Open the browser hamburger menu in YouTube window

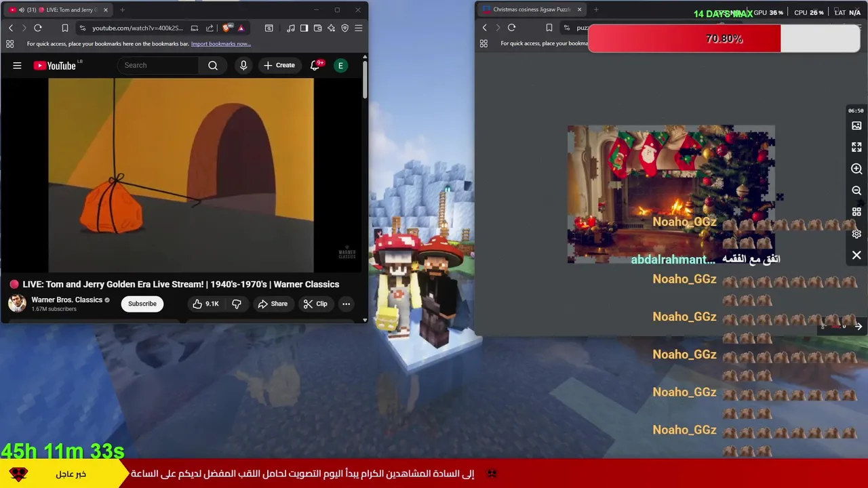click(358, 28)
